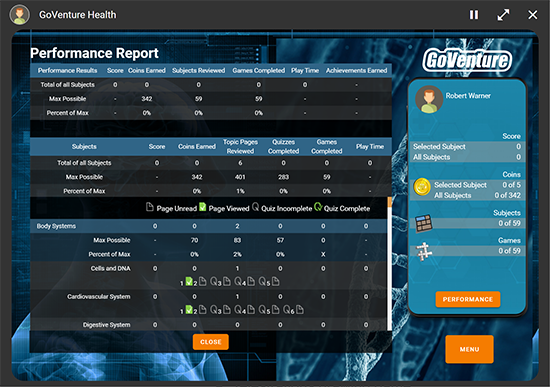Click the Quiz Incomplete legend icon

pos(255,207)
